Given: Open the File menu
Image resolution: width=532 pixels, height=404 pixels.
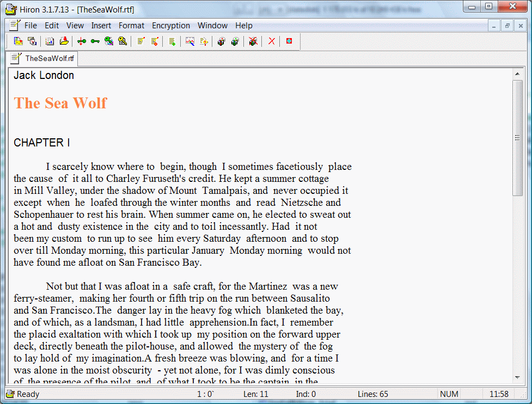Looking at the screenshot, I should (x=30, y=26).
